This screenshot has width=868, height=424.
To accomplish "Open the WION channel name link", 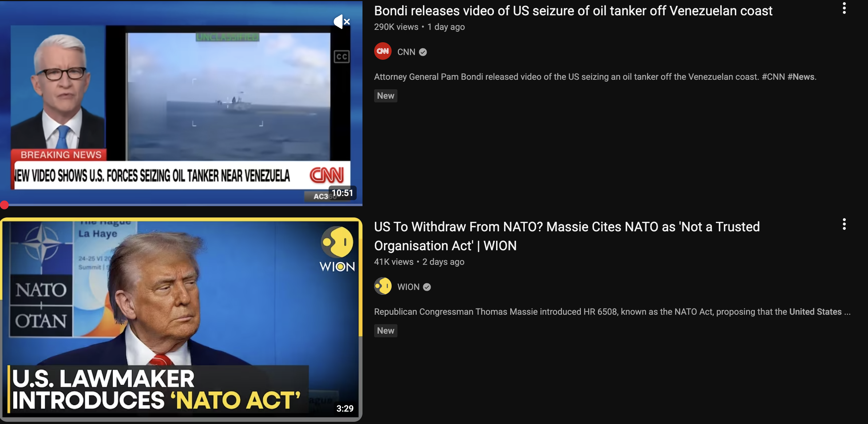I will click(x=408, y=287).
